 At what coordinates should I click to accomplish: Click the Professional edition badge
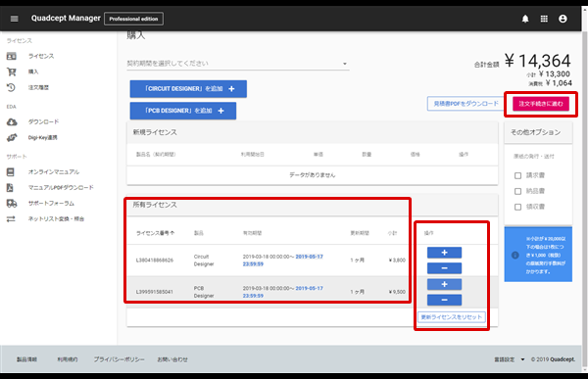coord(133,19)
